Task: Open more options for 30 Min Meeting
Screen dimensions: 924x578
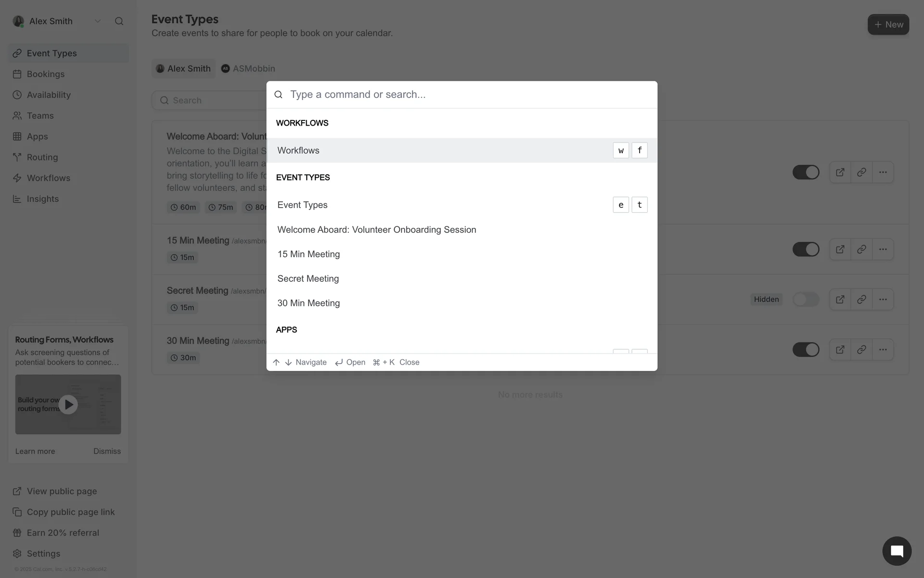Action: coord(883,350)
